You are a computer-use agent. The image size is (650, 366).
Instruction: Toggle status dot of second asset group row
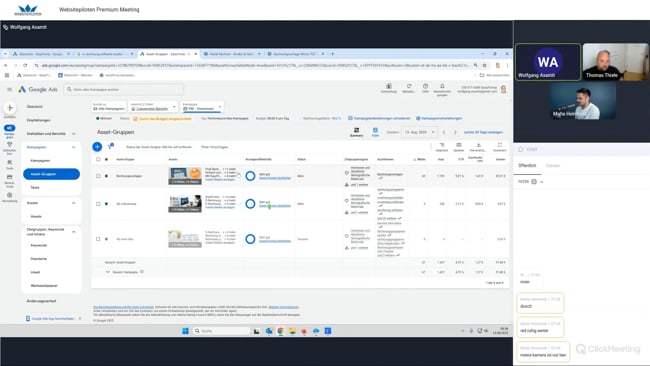(107, 204)
